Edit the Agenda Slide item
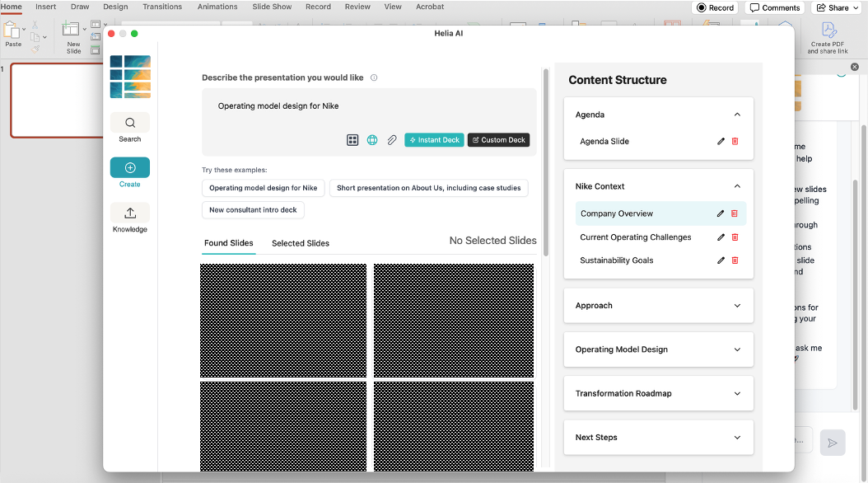The image size is (868, 483). (x=721, y=141)
